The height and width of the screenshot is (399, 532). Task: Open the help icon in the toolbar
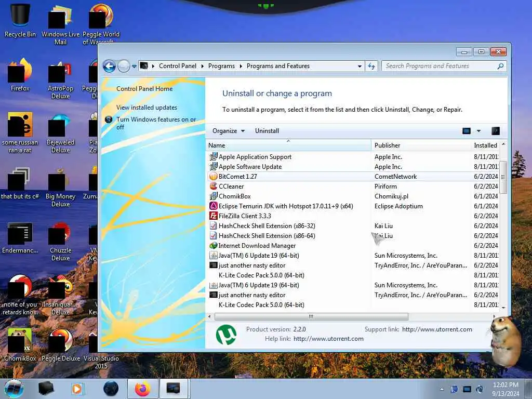(495, 131)
